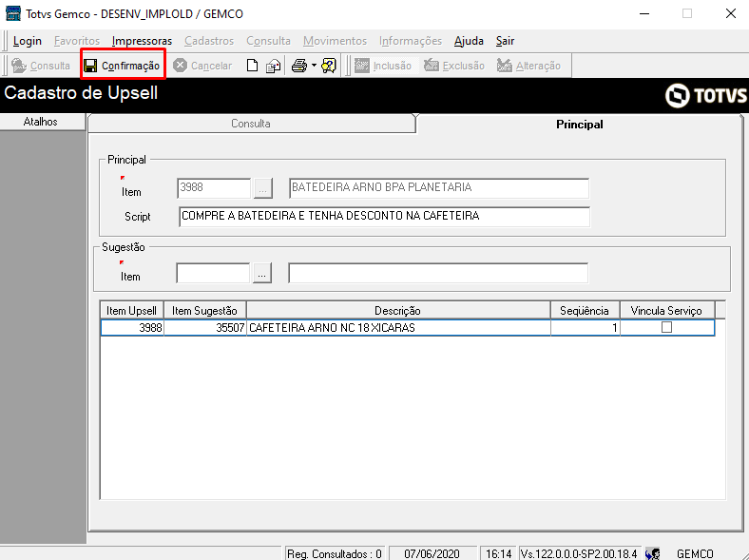749x560 pixels.
Task: Open the Impressoras menu
Action: coord(142,41)
